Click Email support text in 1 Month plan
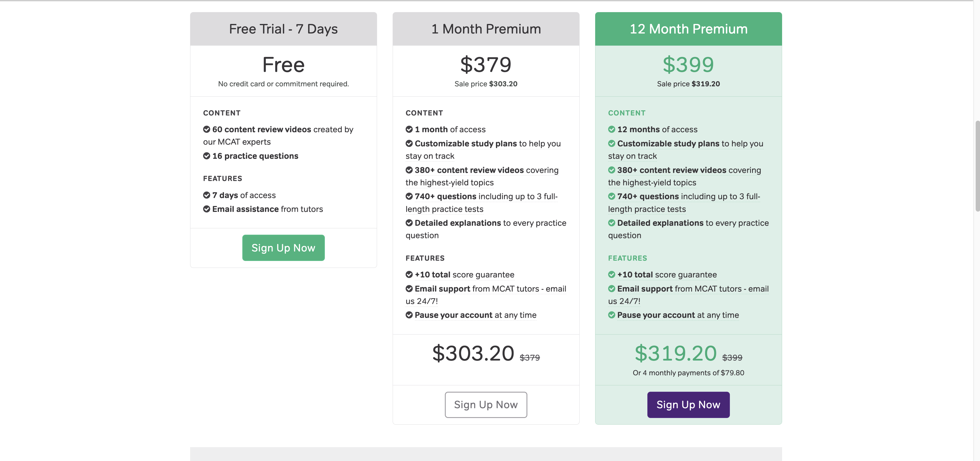This screenshot has height=461, width=980. coord(442,289)
